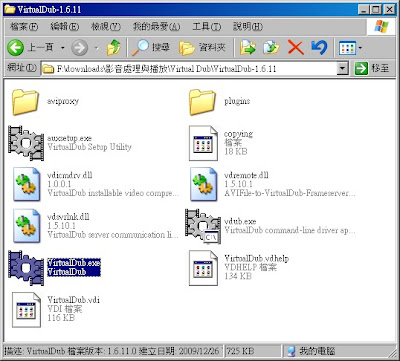Expand the address bar dropdown arrow
Image resolution: width=400 pixels, height=361 pixels.
coord(343,69)
